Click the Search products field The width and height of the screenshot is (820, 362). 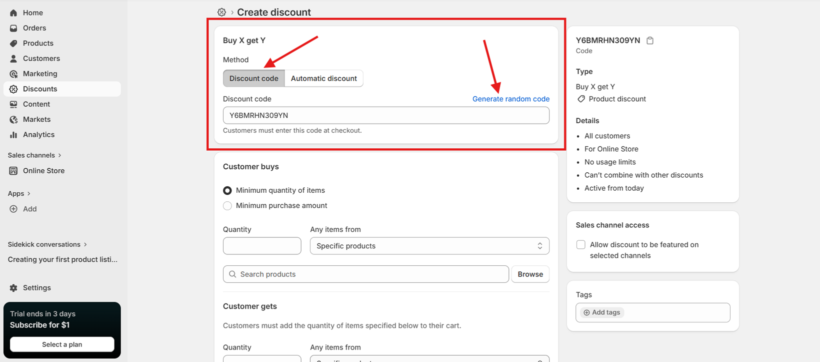tap(366, 274)
